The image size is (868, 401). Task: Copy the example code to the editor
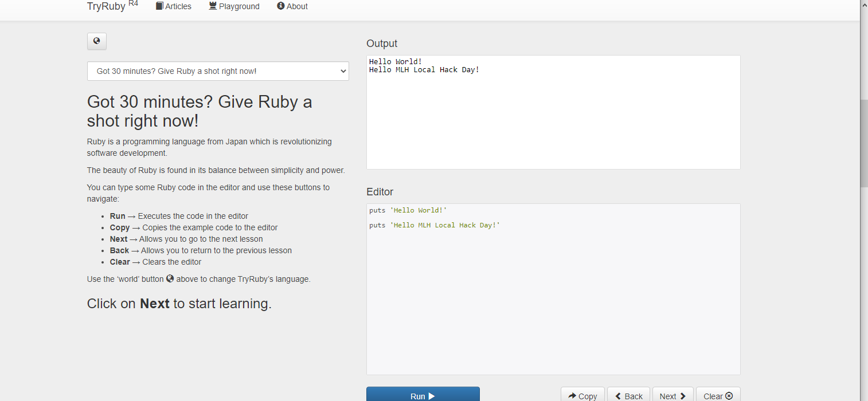tap(582, 394)
